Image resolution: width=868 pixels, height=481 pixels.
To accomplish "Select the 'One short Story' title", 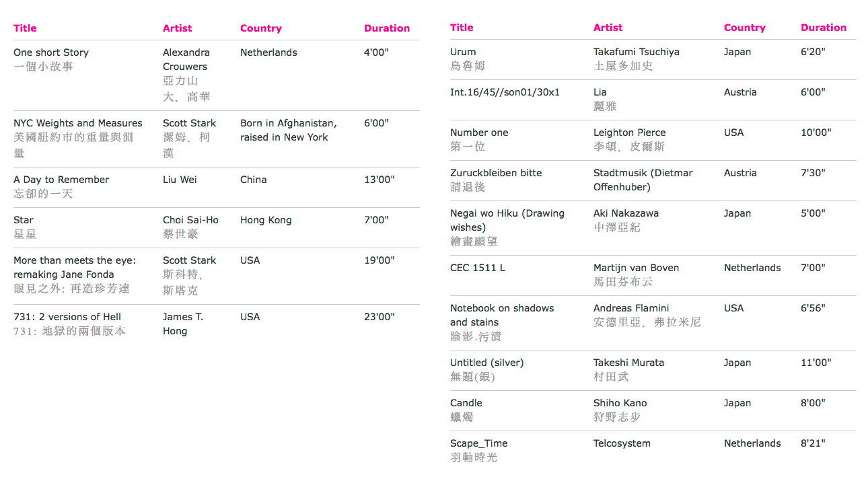I will [x=51, y=52].
